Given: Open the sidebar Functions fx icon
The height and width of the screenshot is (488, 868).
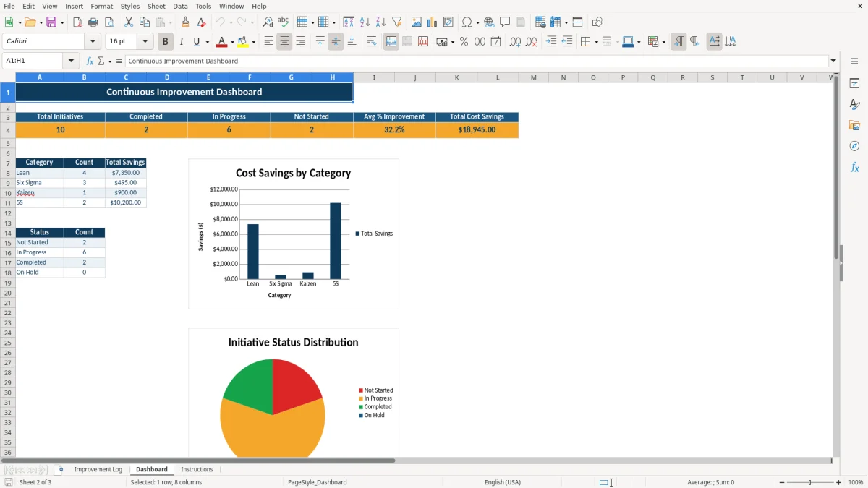Looking at the screenshot, I should click(x=854, y=167).
